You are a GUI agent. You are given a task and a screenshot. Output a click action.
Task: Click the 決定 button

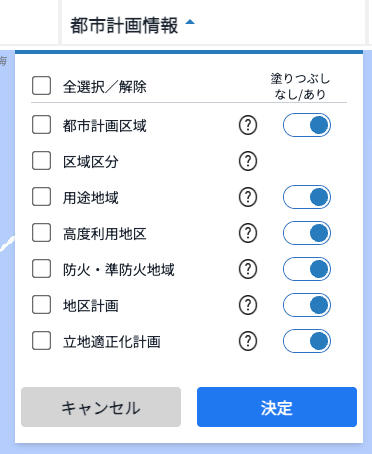pos(277,407)
